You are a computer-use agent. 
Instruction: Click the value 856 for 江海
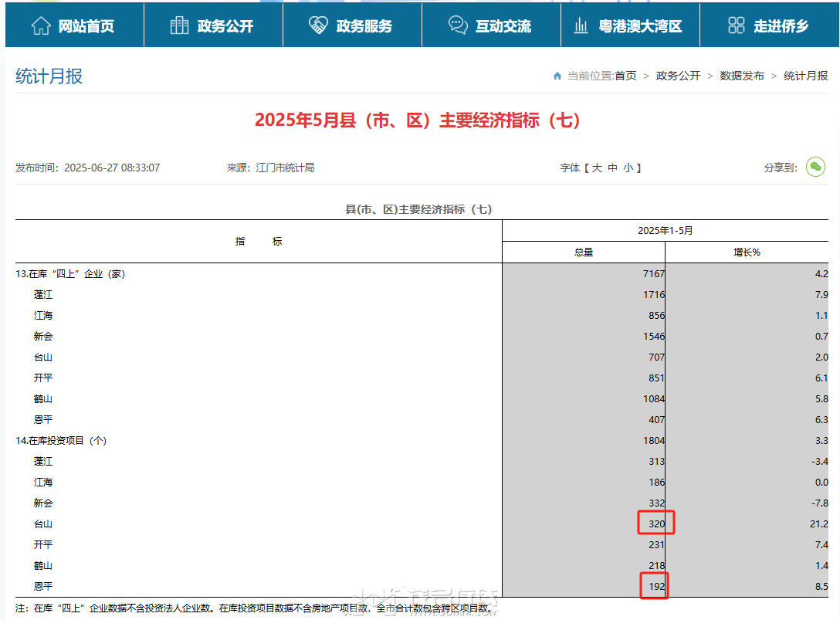point(657,316)
